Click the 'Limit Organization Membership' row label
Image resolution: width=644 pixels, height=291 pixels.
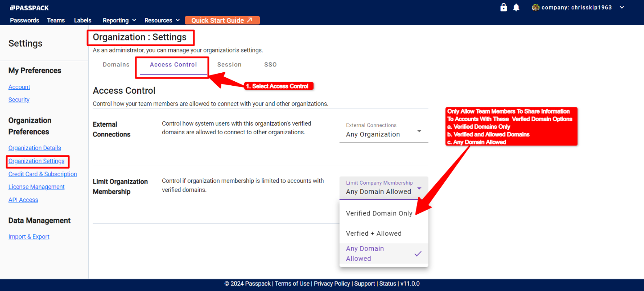click(x=120, y=186)
